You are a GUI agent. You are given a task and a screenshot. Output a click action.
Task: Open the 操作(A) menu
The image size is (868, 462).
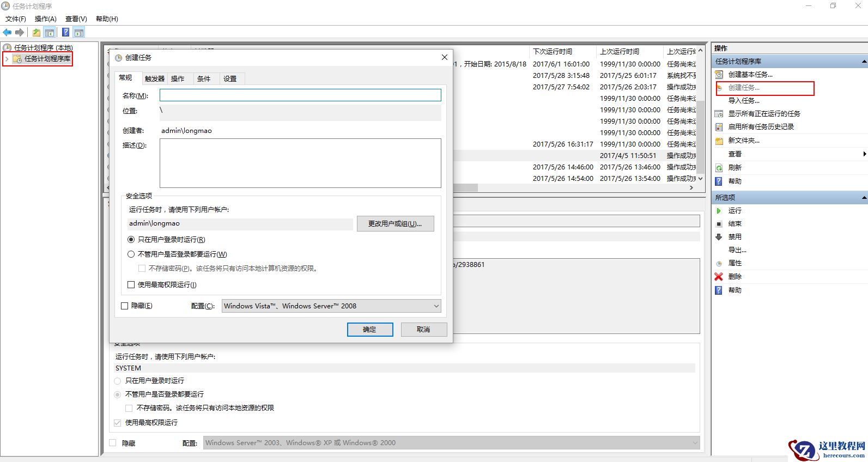coord(46,19)
